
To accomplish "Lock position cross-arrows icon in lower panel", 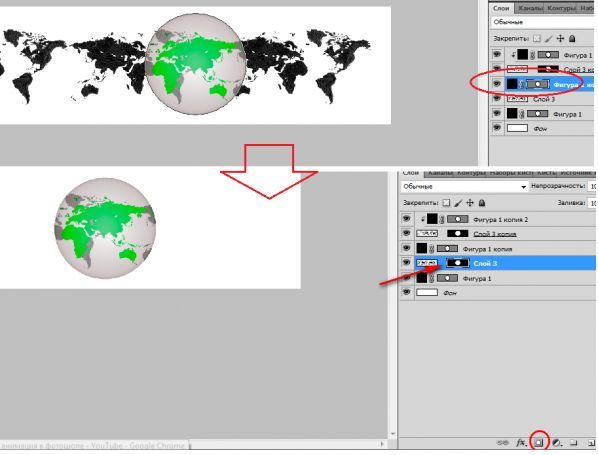I will tap(470, 203).
